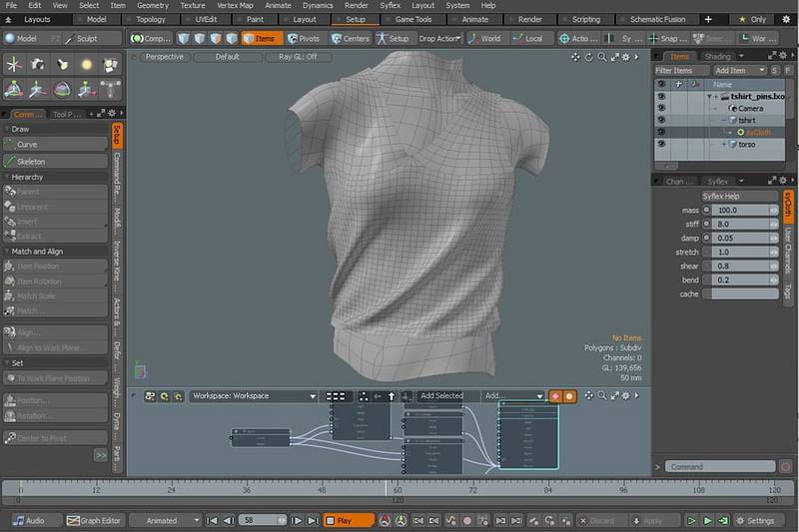Open the Workspace dropdown in schematic
The height and width of the screenshot is (532, 799).
tap(254, 396)
